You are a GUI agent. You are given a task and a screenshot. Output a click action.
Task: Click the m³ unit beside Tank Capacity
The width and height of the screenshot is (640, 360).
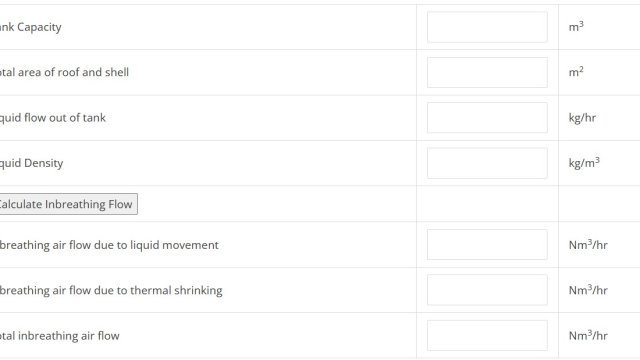click(x=576, y=27)
